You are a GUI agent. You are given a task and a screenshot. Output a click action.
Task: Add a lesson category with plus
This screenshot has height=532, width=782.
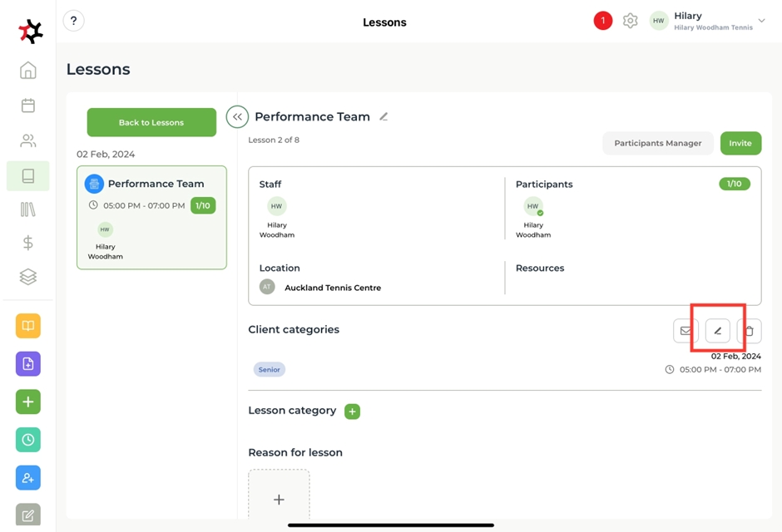[352, 411]
